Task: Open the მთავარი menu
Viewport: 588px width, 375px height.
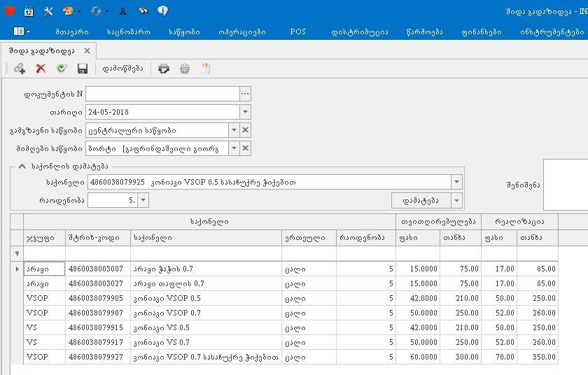Action: tap(72, 32)
